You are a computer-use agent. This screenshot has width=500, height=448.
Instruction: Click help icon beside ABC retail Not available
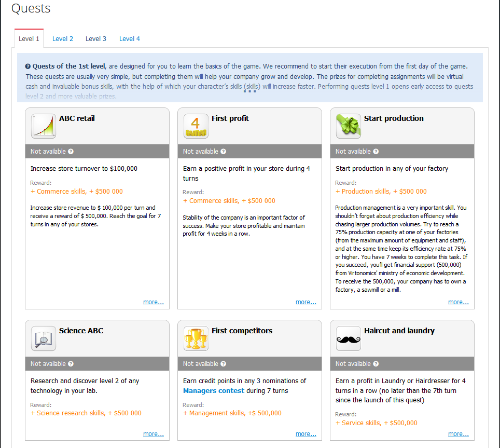[x=71, y=152]
